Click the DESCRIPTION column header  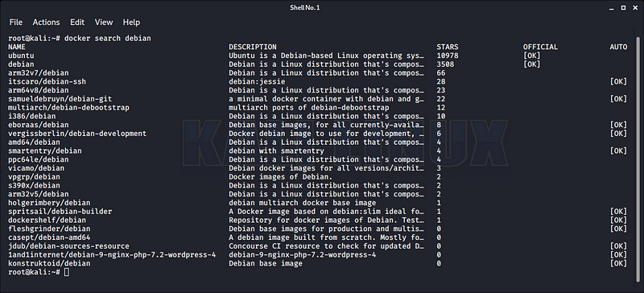pos(253,47)
